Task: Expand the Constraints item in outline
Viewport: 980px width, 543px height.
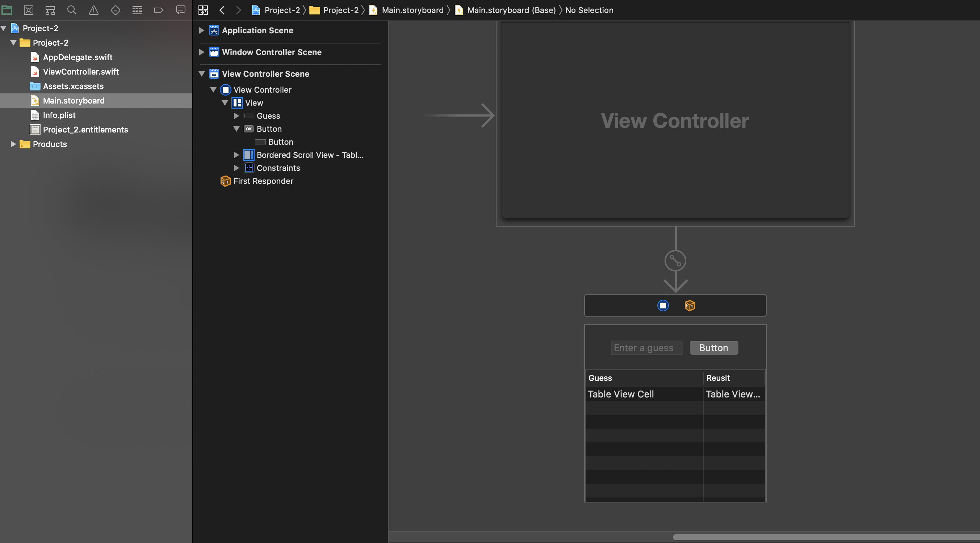Action: click(236, 168)
